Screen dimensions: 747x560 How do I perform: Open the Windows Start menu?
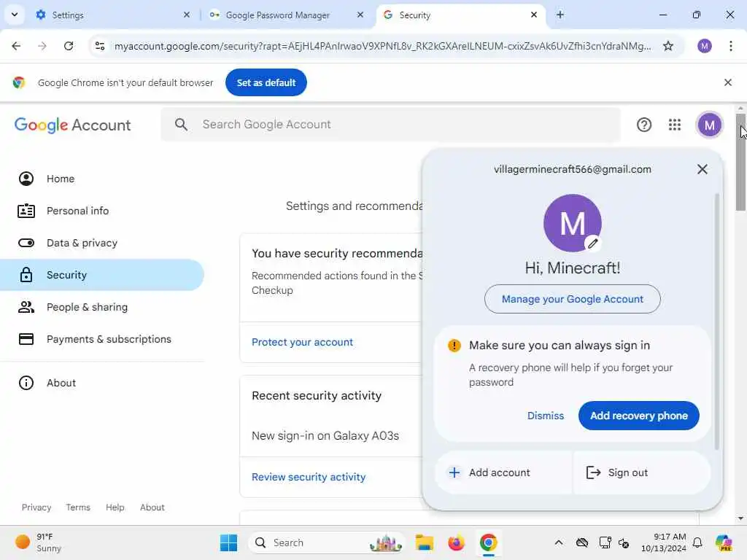[x=228, y=542]
